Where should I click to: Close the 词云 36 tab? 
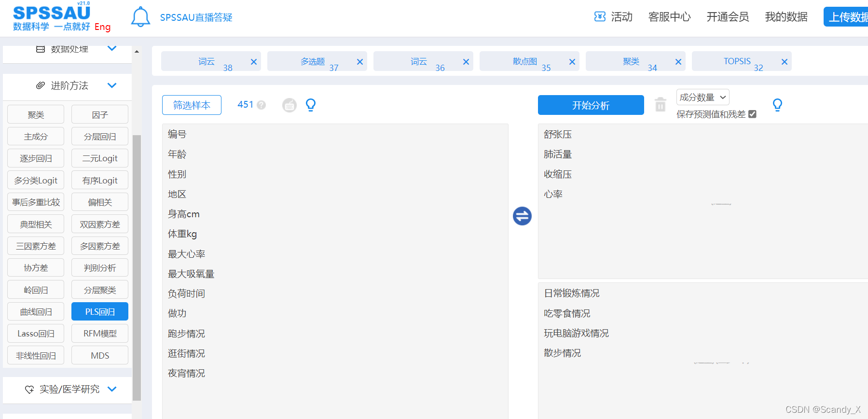466,62
